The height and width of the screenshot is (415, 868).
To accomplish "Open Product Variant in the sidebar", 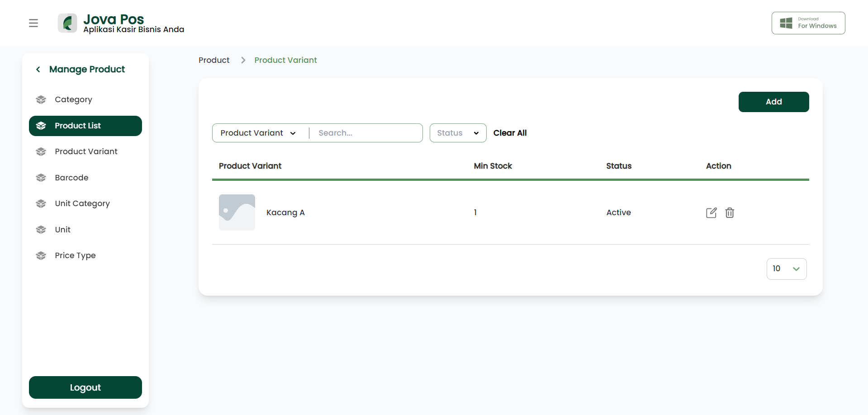I will pyautogui.click(x=85, y=151).
